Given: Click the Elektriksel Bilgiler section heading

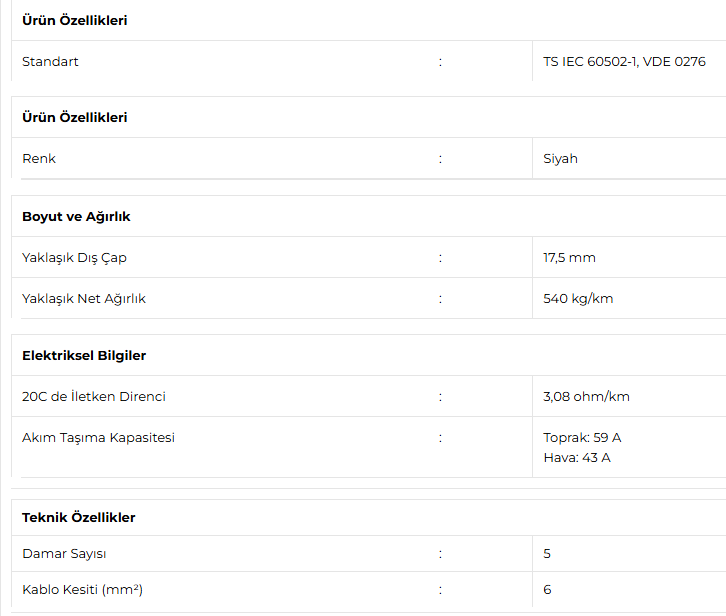Looking at the screenshot, I should tap(84, 356).
